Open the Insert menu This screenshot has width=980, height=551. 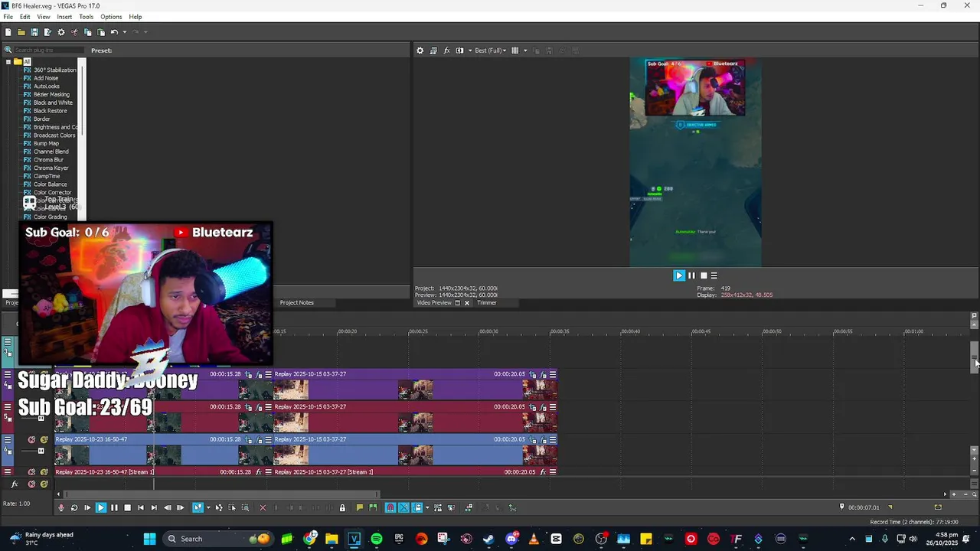pyautogui.click(x=64, y=17)
